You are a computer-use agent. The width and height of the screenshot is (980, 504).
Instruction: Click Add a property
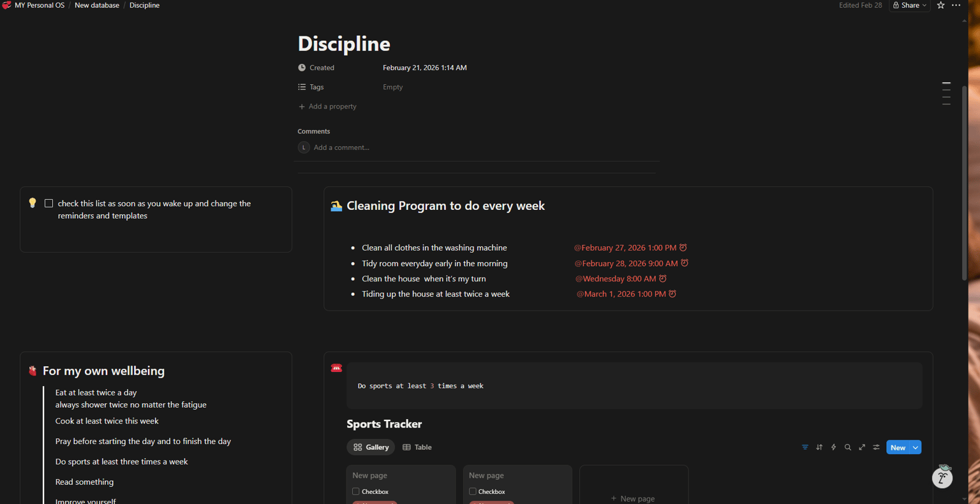[x=327, y=107]
